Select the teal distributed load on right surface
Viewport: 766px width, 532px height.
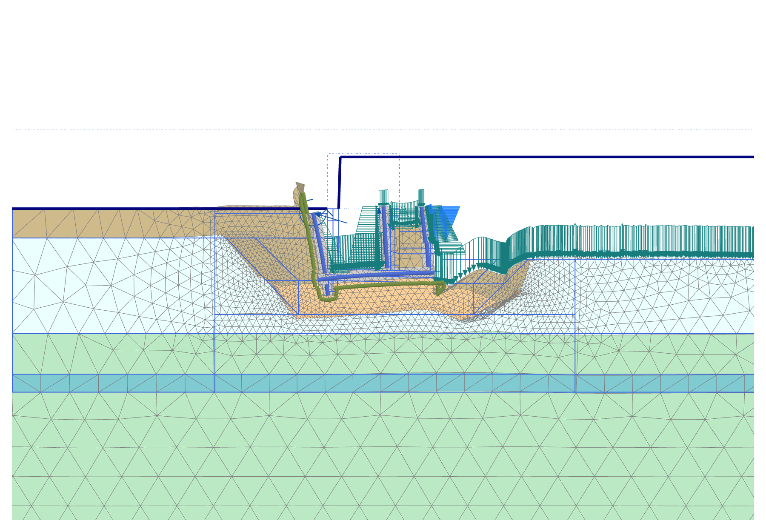(630, 242)
